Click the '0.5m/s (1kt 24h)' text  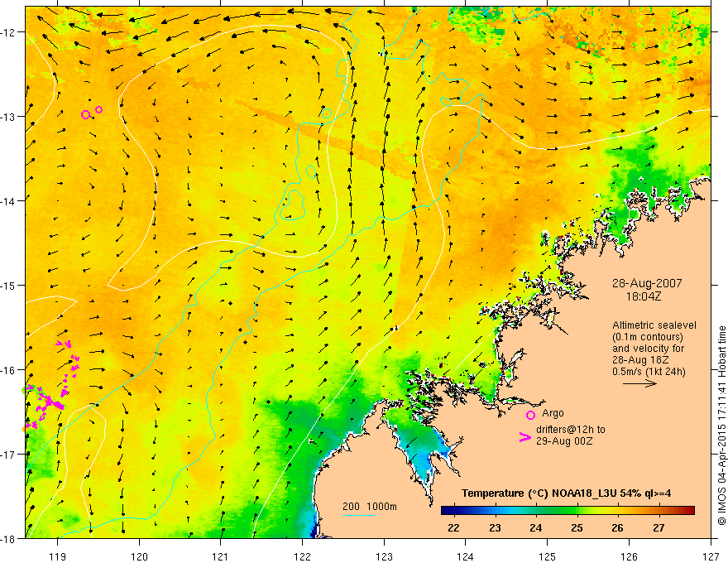coord(649,372)
